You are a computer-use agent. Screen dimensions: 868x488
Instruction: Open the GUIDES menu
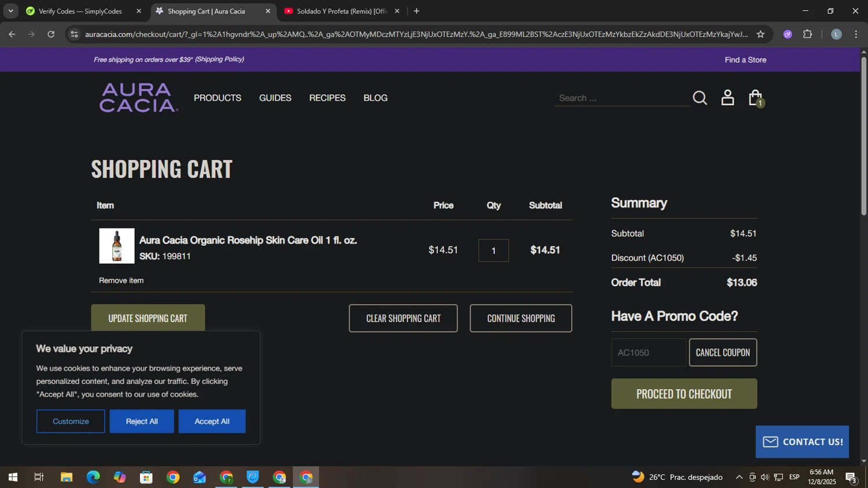[275, 98]
